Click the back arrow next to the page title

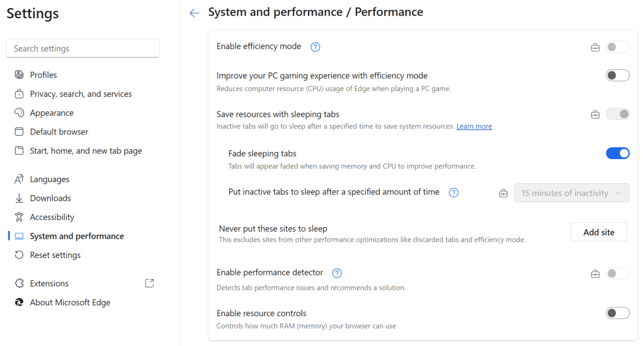194,13
